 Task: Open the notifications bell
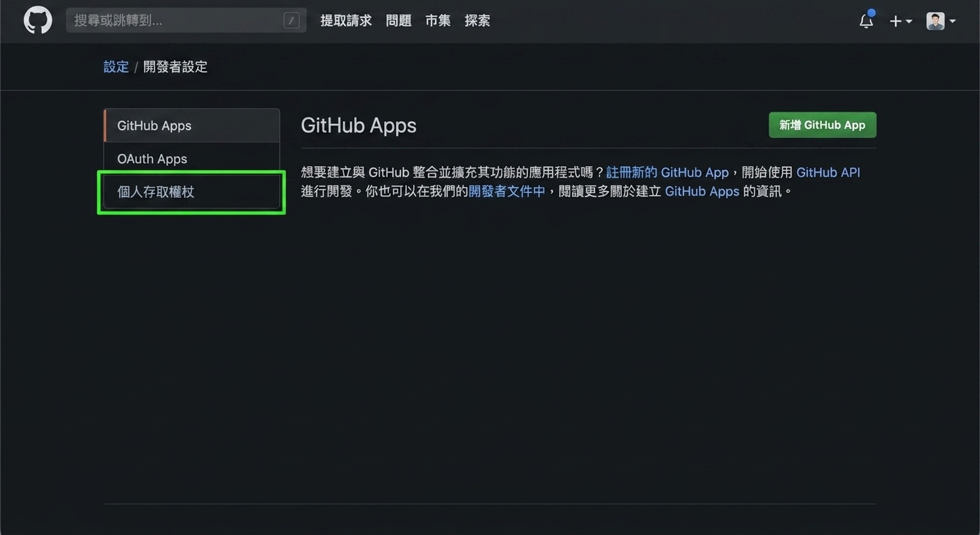pyautogui.click(x=867, y=21)
